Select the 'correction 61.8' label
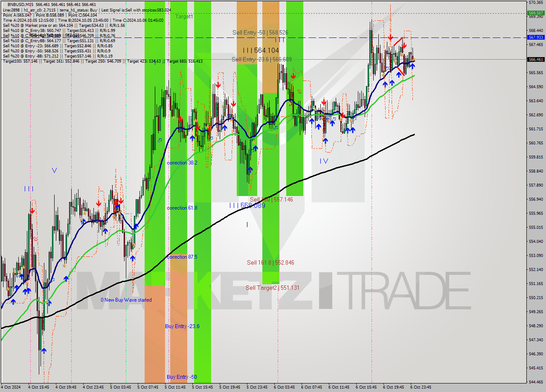The width and height of the screenshot is (546, 392). pyautogui.click(x=182, y=208)
